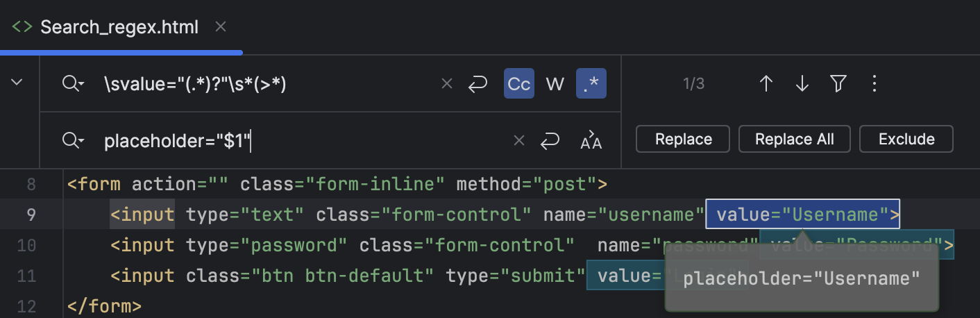Click the Replace All button
The height and width of the screenshot is (318, 980).
pyautogui.click(x=795, y=139)
